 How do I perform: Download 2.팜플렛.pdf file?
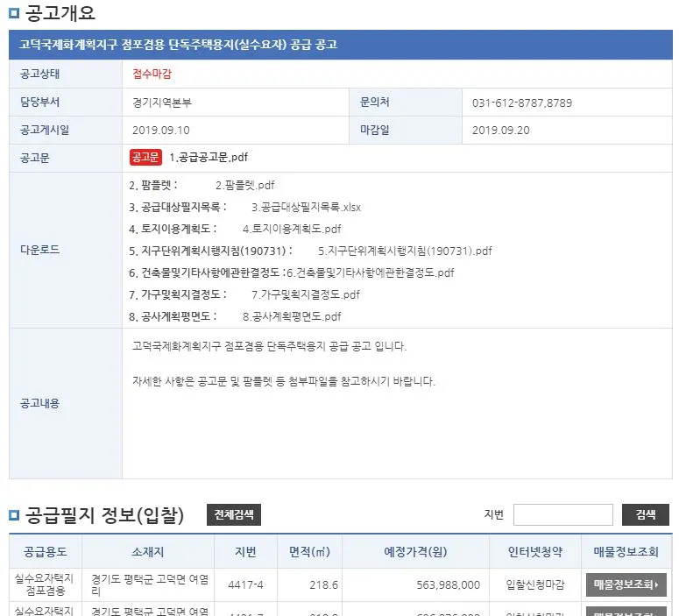pos(245,186)
